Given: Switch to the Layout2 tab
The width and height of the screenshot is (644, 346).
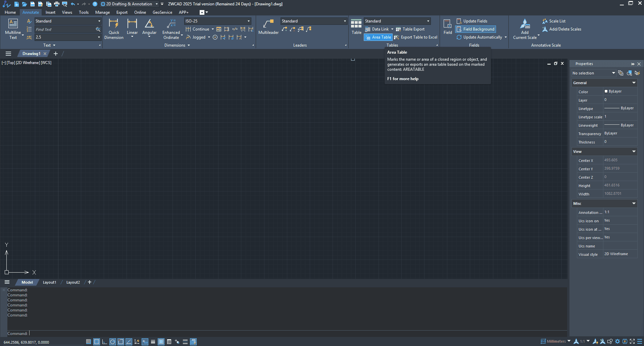Looking at the screenshot, I should pyautogui.click(x=73, y=282).
